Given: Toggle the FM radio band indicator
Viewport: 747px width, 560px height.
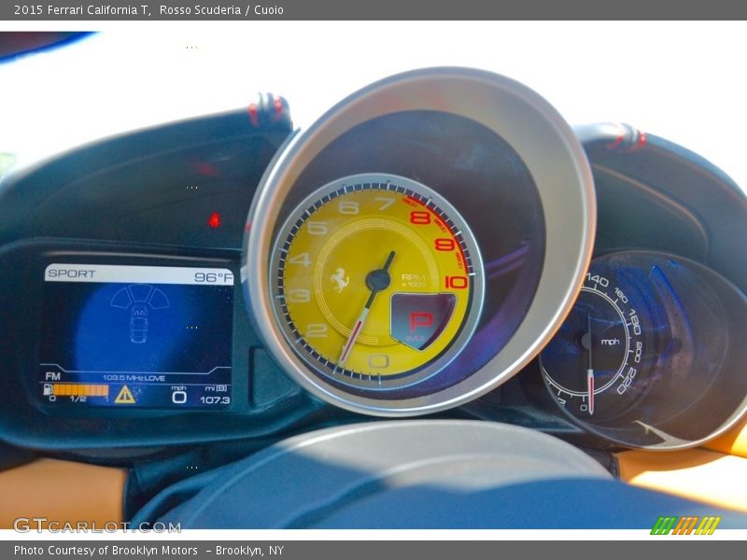Looking at the screenshot, I should 51,374.
